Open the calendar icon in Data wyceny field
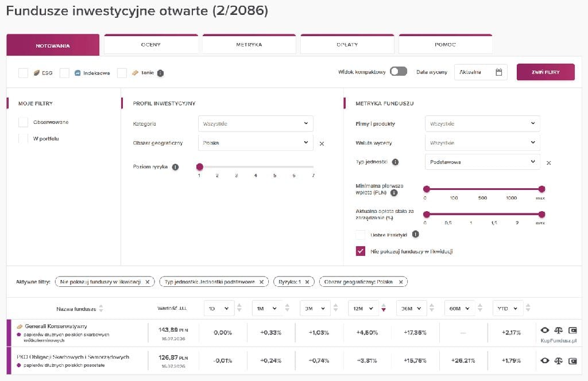The width and height of the screenshot is (588, 381). [498, 72]
